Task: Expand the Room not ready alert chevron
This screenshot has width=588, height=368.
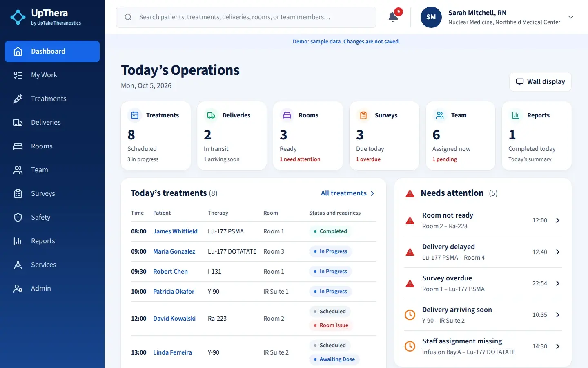Action: coord(558,220)
